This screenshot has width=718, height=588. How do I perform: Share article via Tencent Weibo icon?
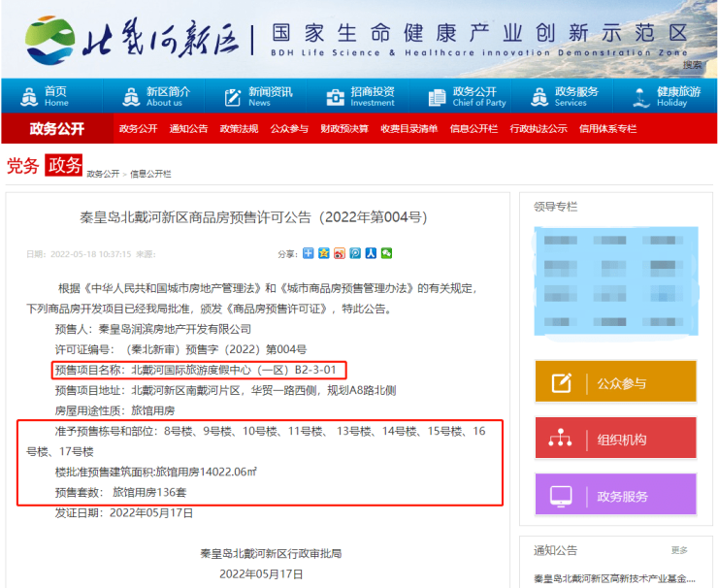[355, 253]
